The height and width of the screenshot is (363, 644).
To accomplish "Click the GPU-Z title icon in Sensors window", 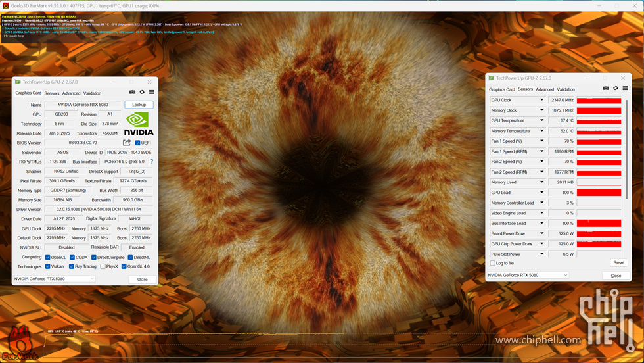I will [x=492, y=78].
